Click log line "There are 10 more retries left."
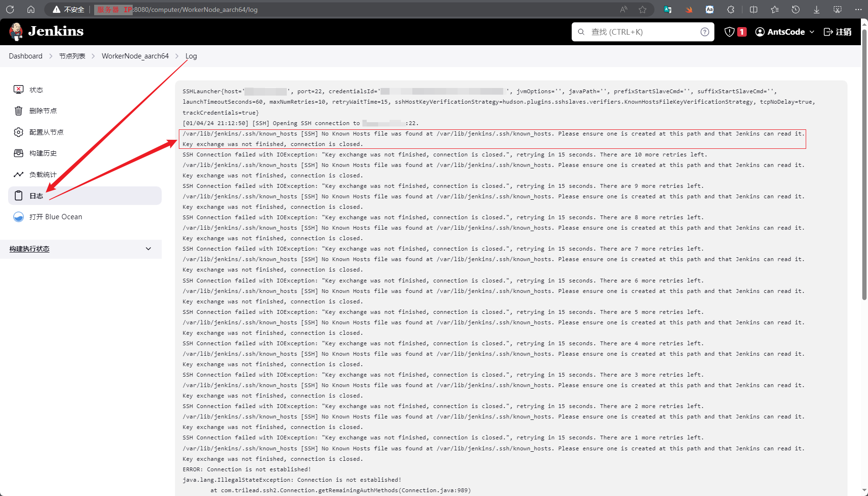The height and width of the screenshot is (496, 868). pyautogui.click(x=445, y=155)
